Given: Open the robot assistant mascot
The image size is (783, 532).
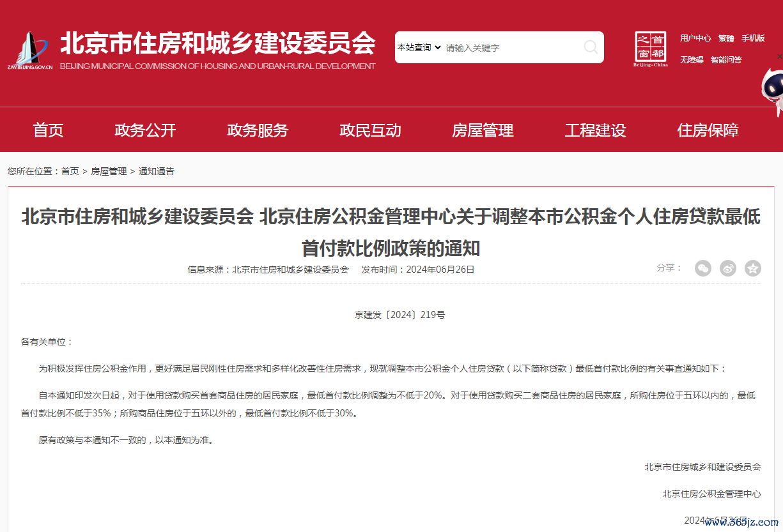Looking at the screenshot, I should click(772, 93).
